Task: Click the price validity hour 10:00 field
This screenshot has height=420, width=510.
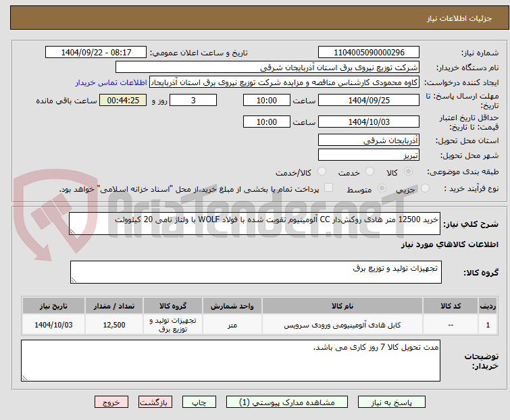Action: point(267,122)
